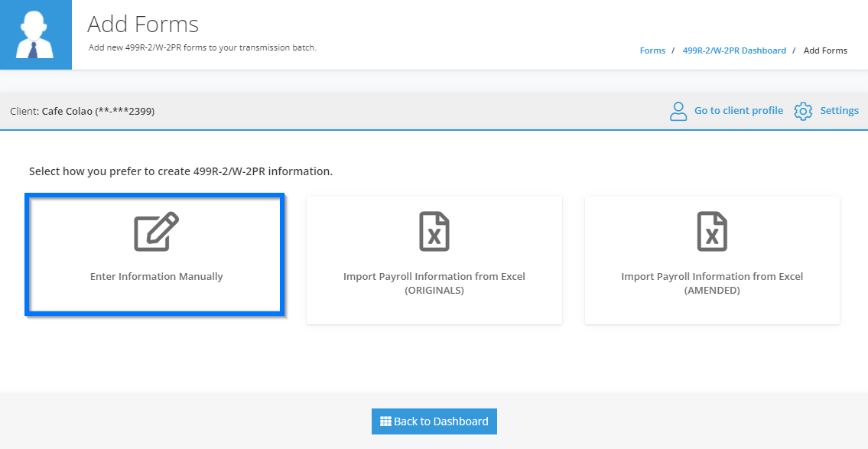The image size is (868, 449).
Task: Click the gear icon beside Settings
Action: coord(803,111)
